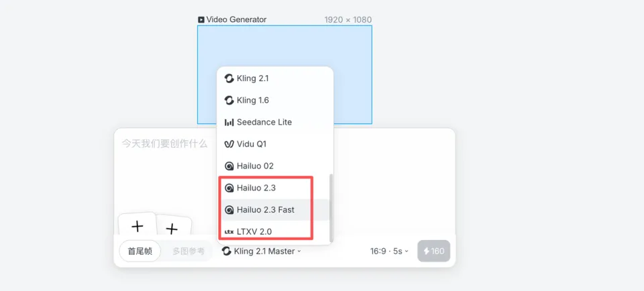Image resolution: width=644 pixels, height=291 pixels.
Task: Click the Hailuo 02 spiral icon
Action: (229, 166)
